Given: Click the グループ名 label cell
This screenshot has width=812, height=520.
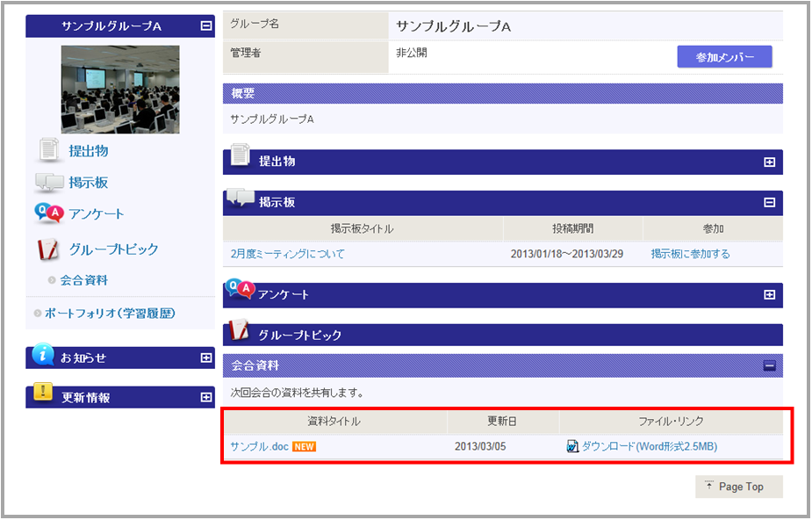Looking at the screenshot, I should click(305, 25).
